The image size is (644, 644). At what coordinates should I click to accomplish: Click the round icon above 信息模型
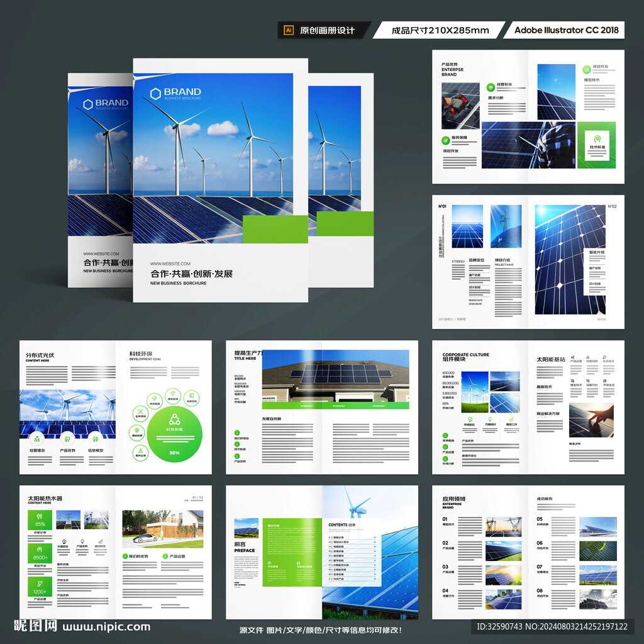coord(96,439)
